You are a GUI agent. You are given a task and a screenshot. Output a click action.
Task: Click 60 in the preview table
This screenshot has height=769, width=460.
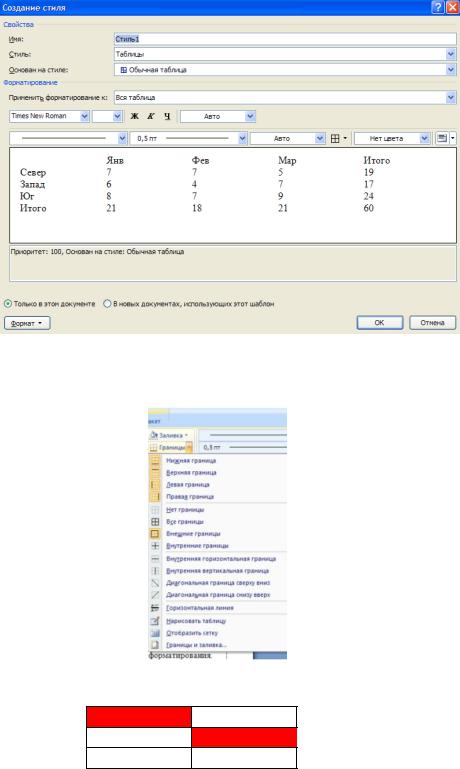point(368,208)
